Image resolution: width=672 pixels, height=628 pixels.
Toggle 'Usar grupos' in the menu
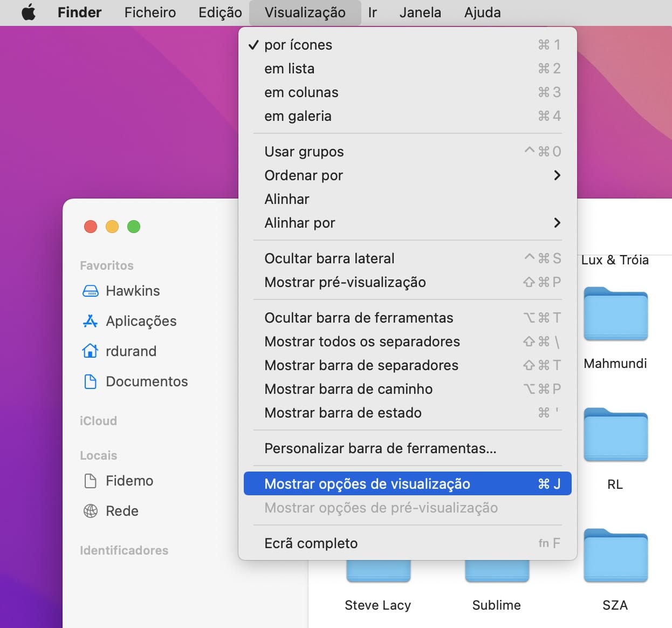304,152
